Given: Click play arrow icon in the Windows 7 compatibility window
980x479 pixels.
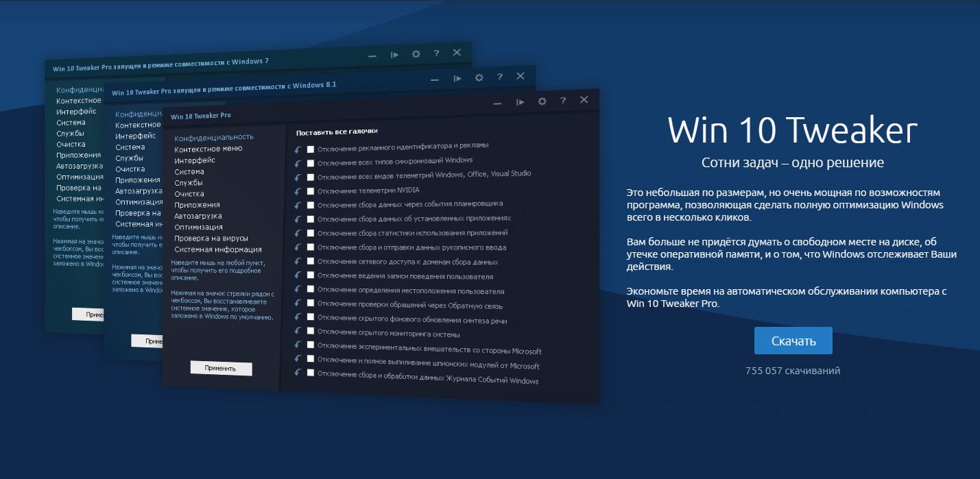Looking at the screenshot, I should click(394, 55).
